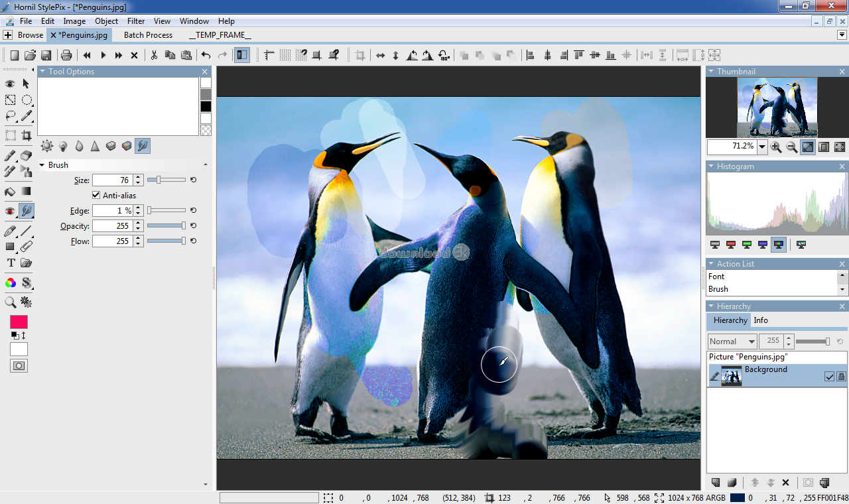
Task: Open the Object menu
Action: (x=106, y=21)
